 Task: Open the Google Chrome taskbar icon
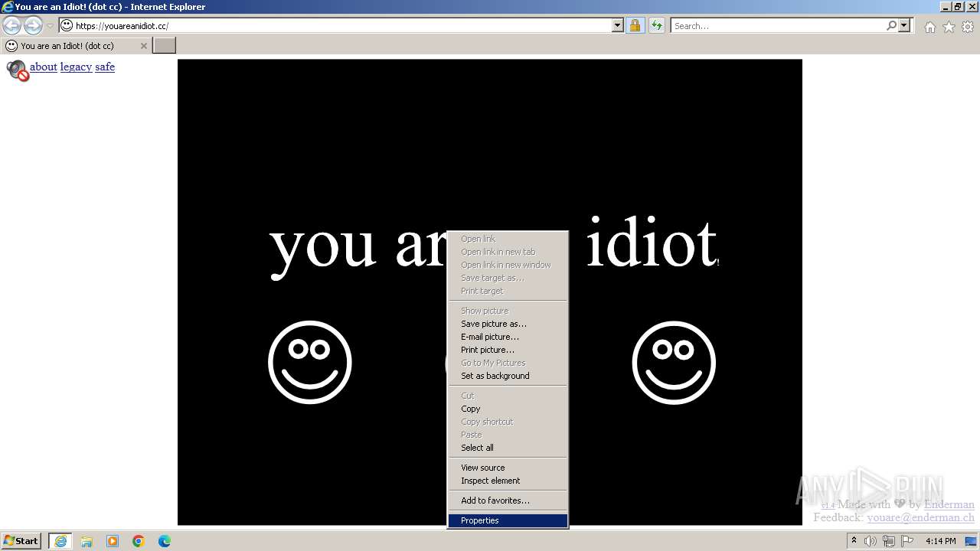(x=139, y=541)
